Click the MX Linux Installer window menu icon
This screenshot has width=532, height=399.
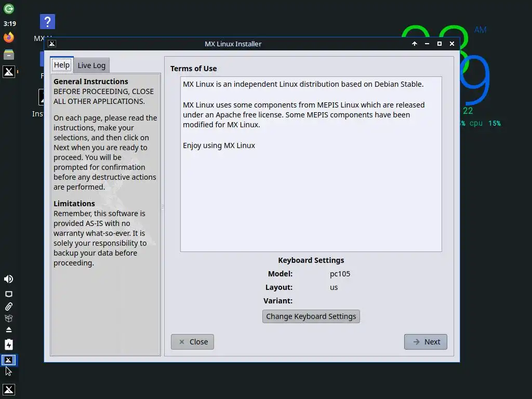click(52, 44)
